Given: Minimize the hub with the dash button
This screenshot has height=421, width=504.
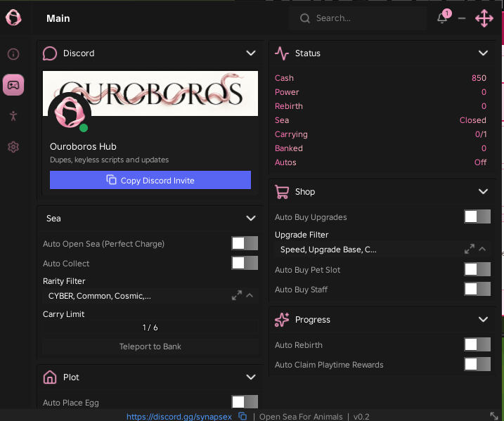Looking at the screenshot, I should click(x=462, y=18).
